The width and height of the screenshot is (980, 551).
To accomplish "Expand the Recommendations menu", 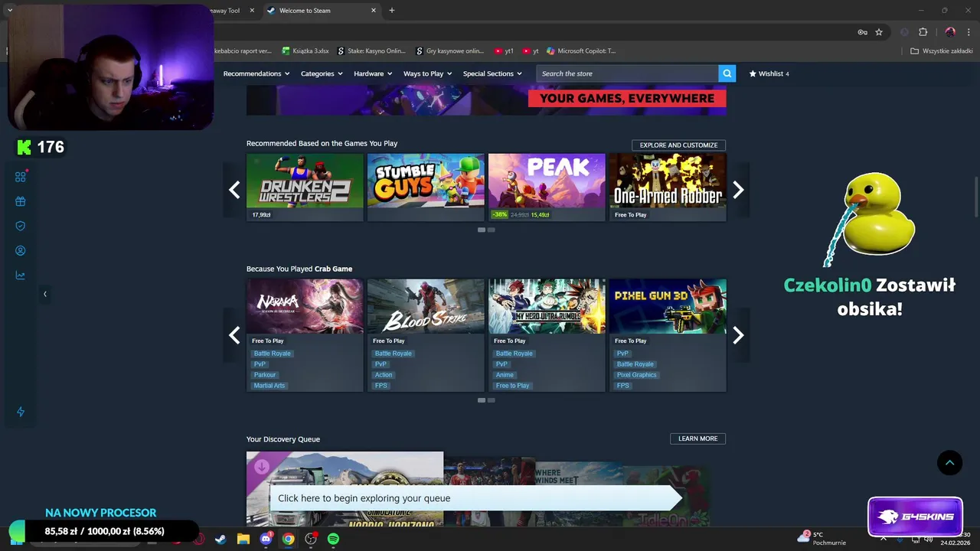I will 256,73.
